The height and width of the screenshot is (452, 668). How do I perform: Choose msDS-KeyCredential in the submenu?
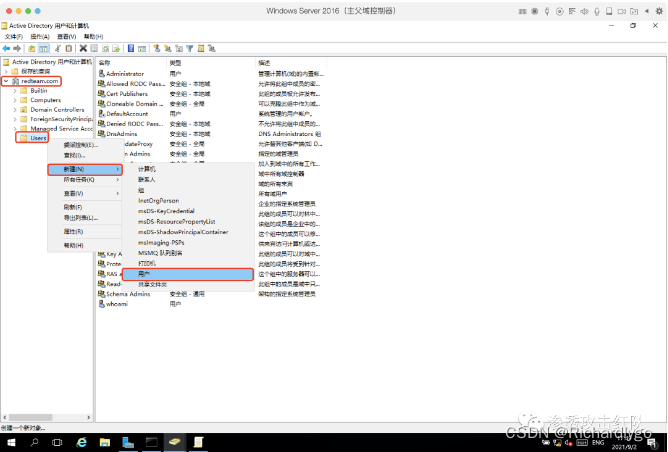point(188,211)
